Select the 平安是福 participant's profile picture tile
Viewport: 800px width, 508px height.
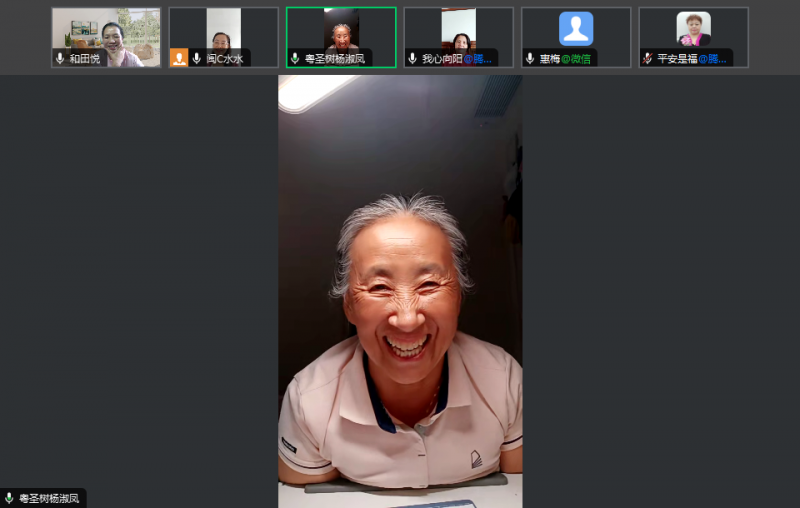click(693, 28)
